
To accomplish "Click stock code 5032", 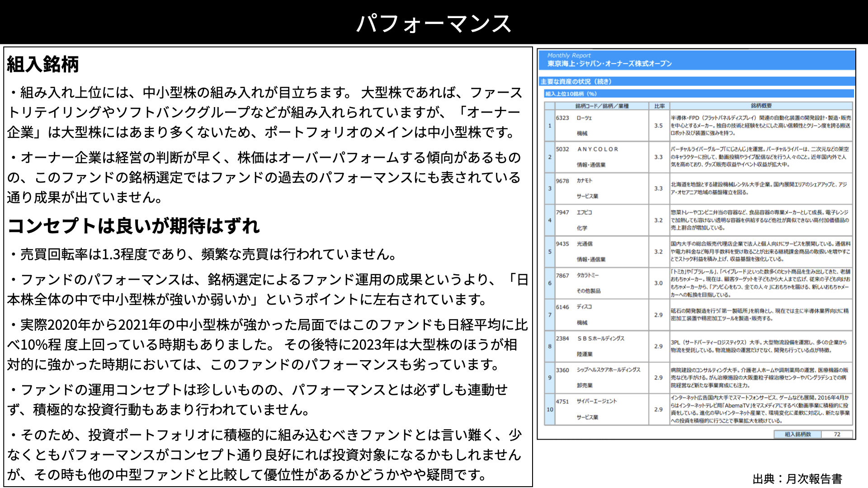I will tap(562, 149).
